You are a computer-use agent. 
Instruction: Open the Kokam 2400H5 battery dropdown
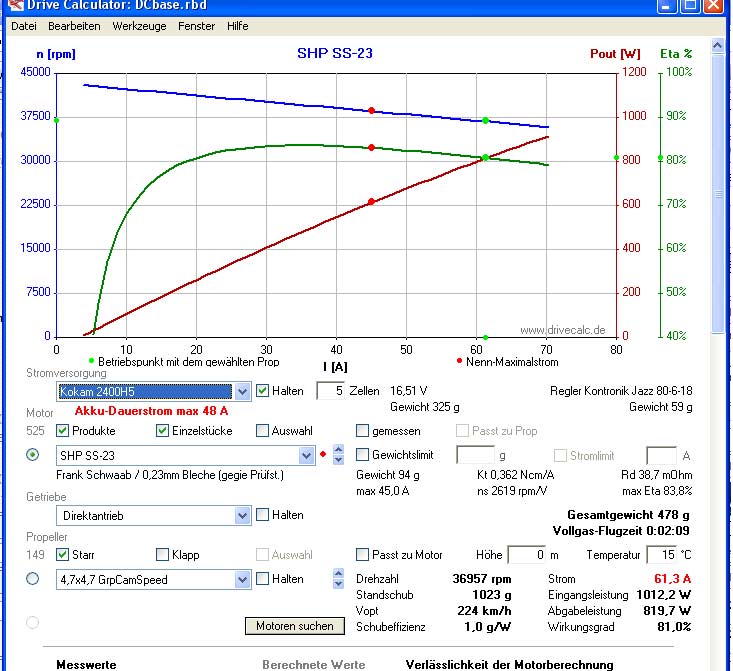point(242,392)
